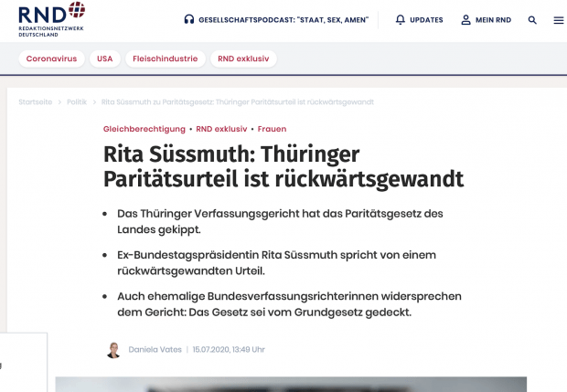Click the Mein RND user icon

[x=465, y=20]
